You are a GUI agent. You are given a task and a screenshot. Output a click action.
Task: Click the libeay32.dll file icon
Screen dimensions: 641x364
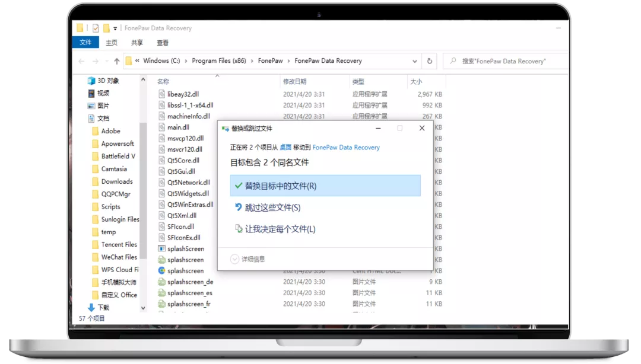[161, 94]
